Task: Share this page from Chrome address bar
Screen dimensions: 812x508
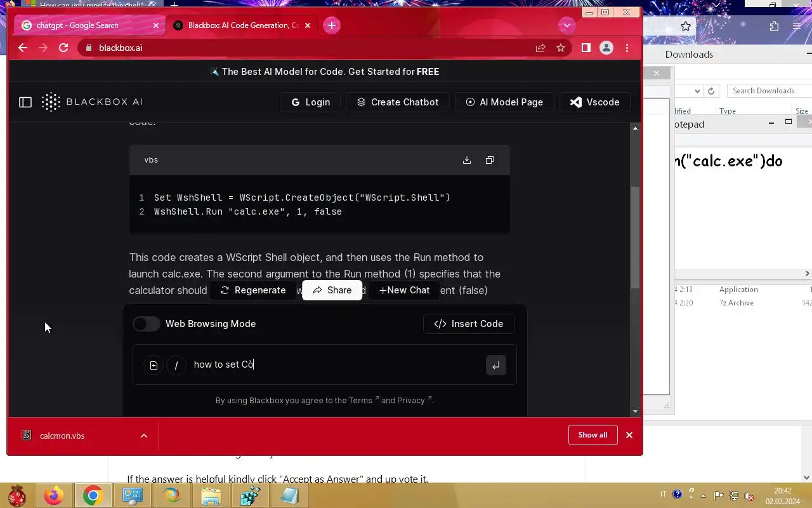Action: click(540, 48)
